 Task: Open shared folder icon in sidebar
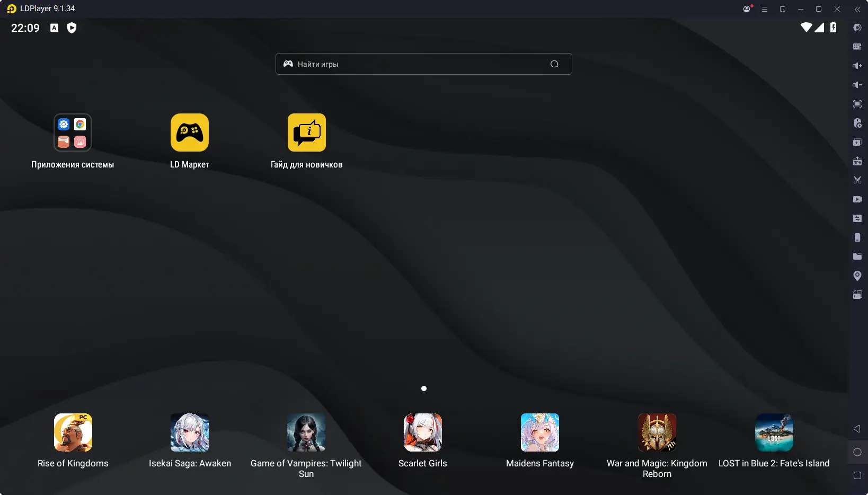tap(857, 257)
